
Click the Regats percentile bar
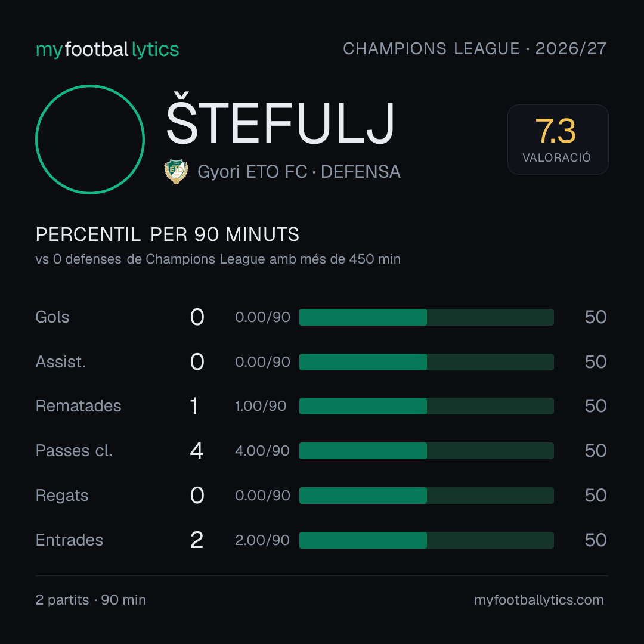[426, 496]
